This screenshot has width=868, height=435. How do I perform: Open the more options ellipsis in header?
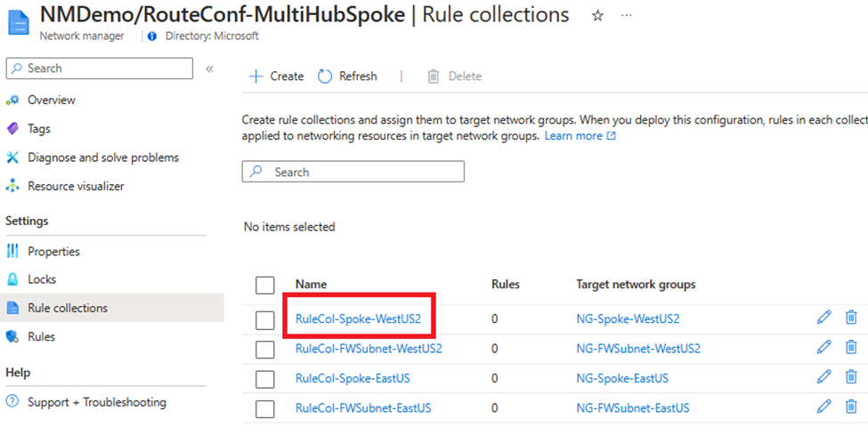pyautogui.click(x=627, y=16)
